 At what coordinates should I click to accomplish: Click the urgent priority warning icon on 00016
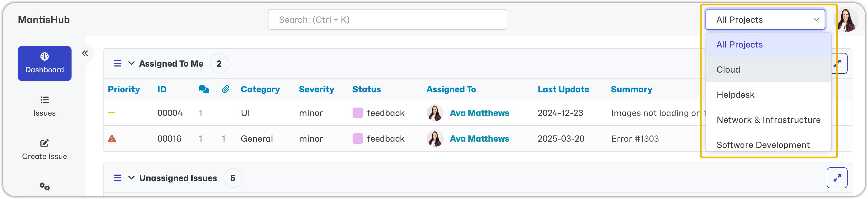point(112,139)
